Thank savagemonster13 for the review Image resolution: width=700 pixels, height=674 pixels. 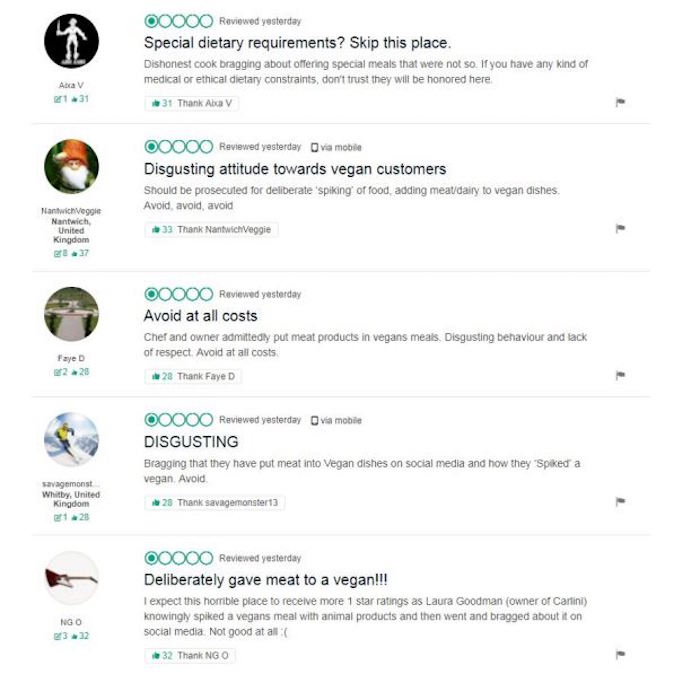coord(212,502)
